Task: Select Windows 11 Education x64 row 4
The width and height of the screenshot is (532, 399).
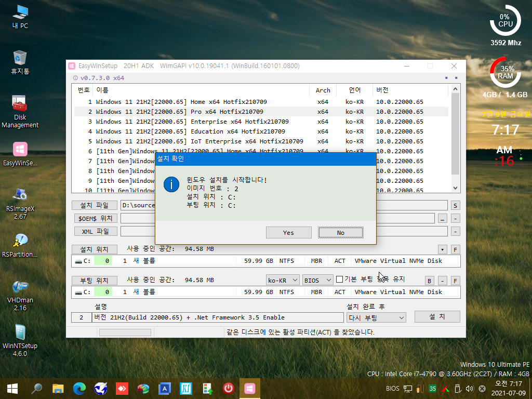Action: coord(261,131)
